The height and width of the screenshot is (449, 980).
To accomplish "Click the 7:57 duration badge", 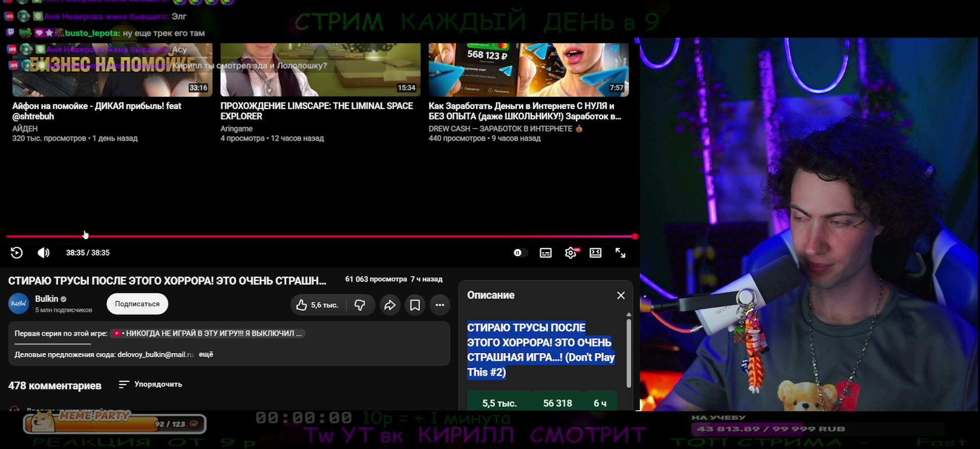I will (616, 88).
